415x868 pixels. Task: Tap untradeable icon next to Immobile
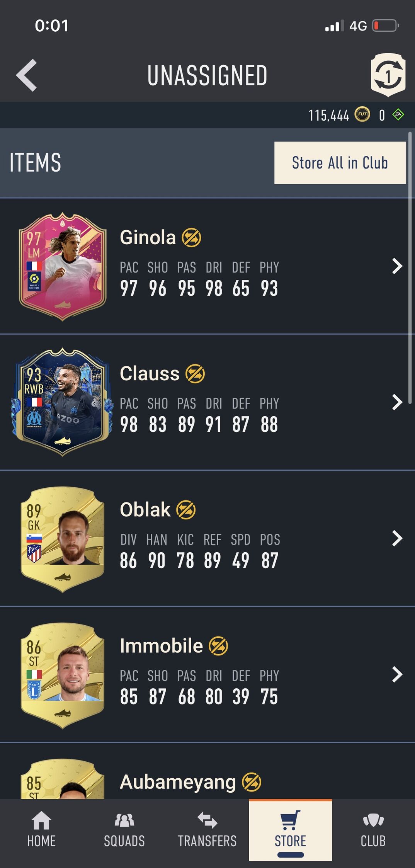(218, 646)
